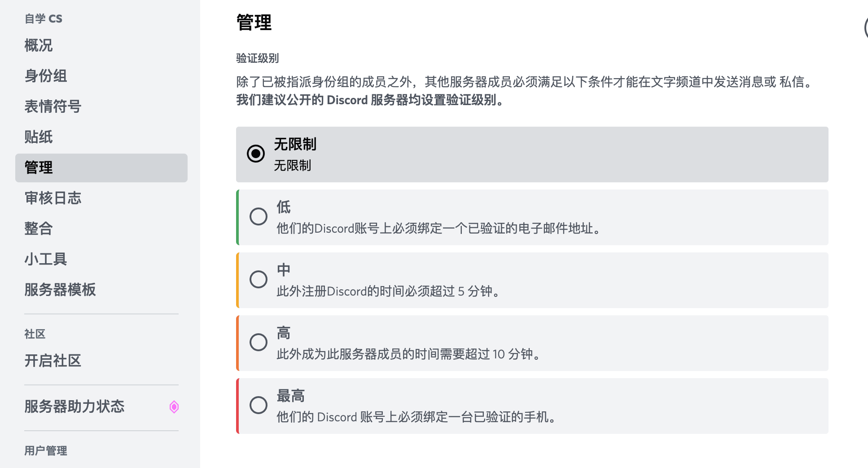
Task: Open 审核日志 from the sidebar
Action: [x=53, y=198]
